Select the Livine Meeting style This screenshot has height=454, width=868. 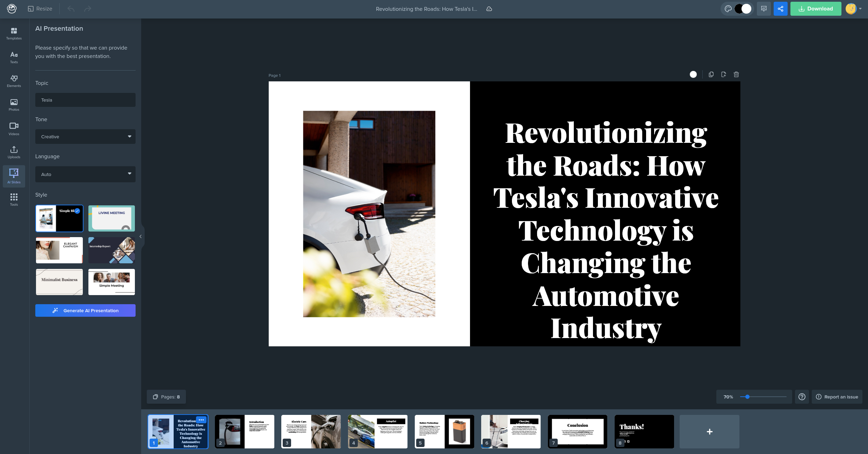[111, 218]
